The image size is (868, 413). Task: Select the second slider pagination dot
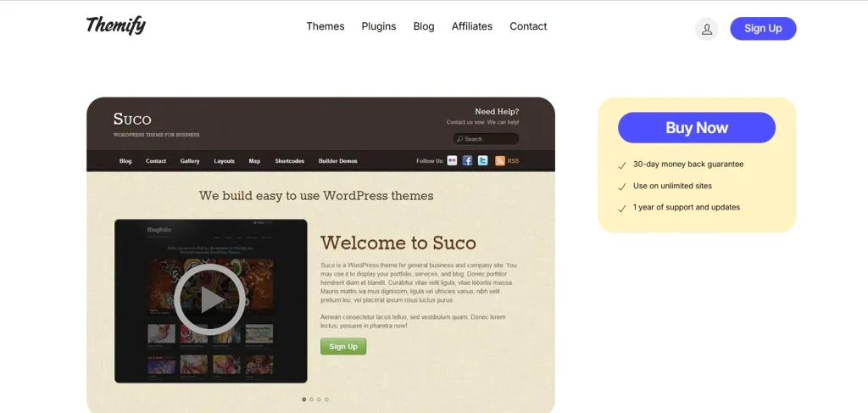311,399
